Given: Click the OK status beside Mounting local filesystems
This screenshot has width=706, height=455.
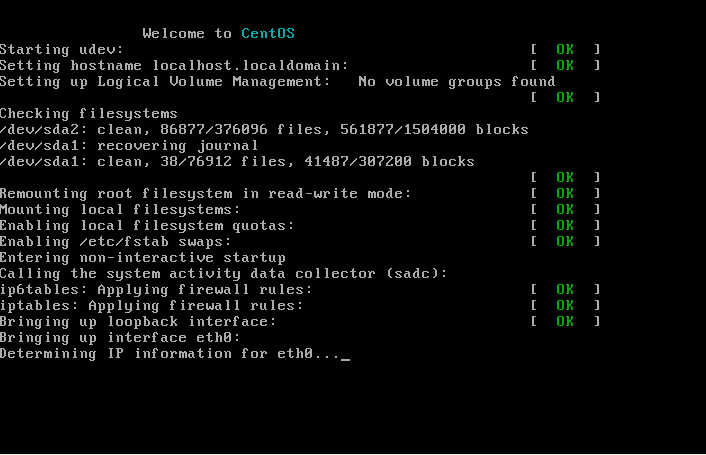Looking at the screenshot, I should click(565, 210).
